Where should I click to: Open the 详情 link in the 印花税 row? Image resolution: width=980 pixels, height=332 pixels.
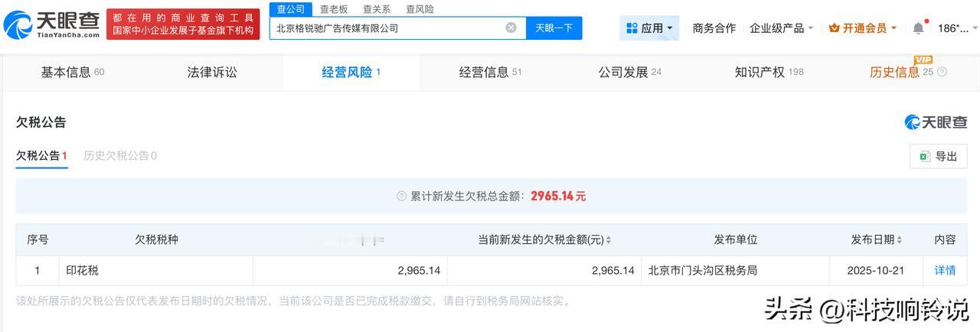[945, 270]
